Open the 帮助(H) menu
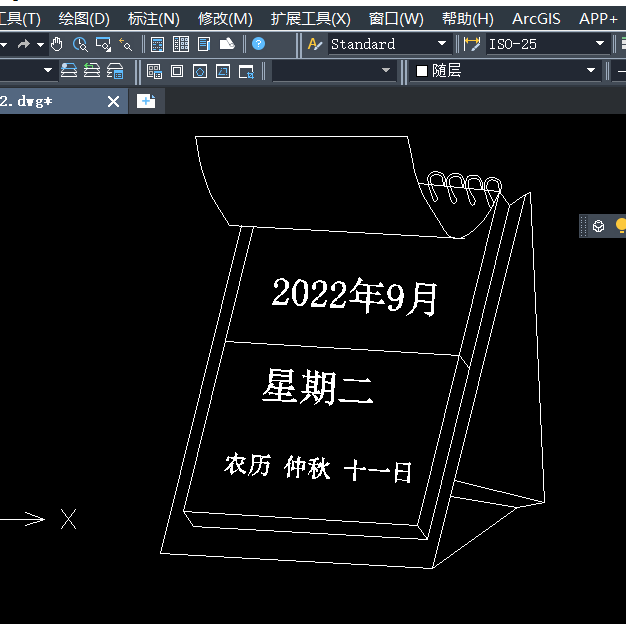Screen dimensions: 626x624 [468, 19]
